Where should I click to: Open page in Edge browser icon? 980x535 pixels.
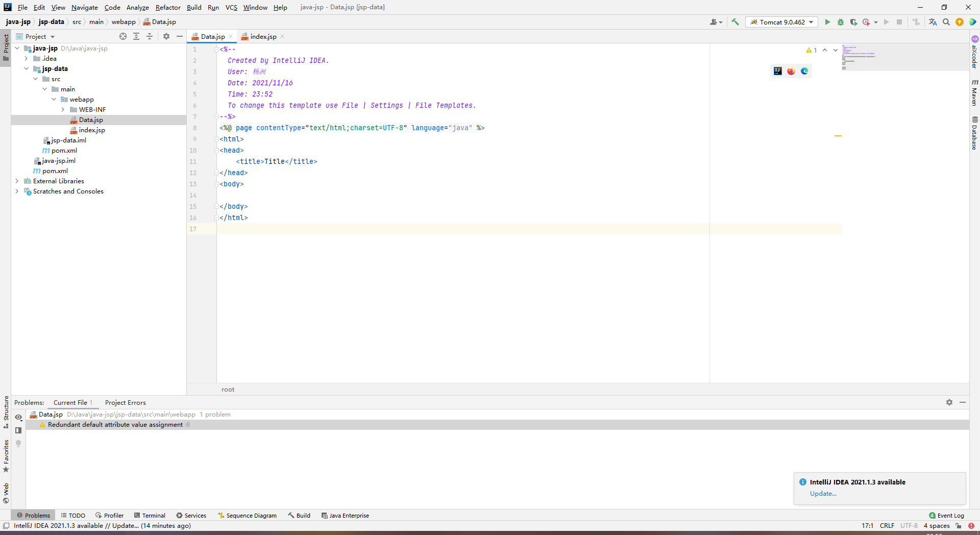click(804, 71)
